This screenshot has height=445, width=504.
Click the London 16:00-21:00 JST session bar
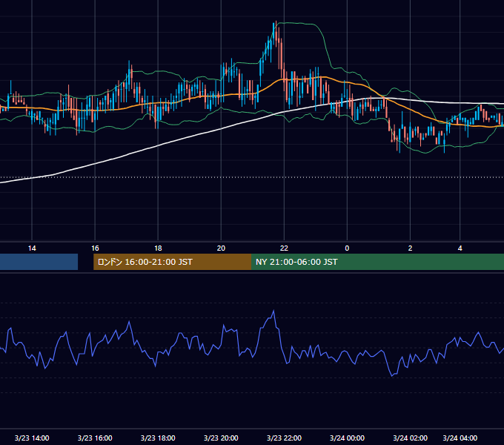click(172, 262)
